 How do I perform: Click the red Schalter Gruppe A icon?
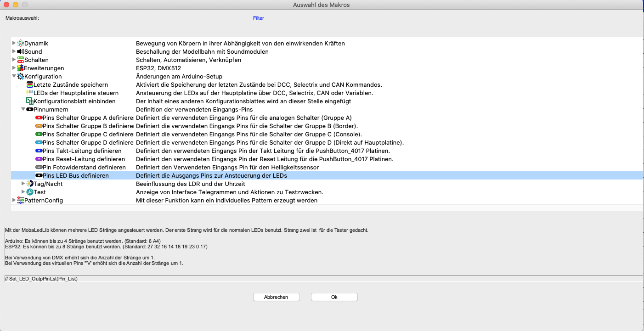(39, 118)
